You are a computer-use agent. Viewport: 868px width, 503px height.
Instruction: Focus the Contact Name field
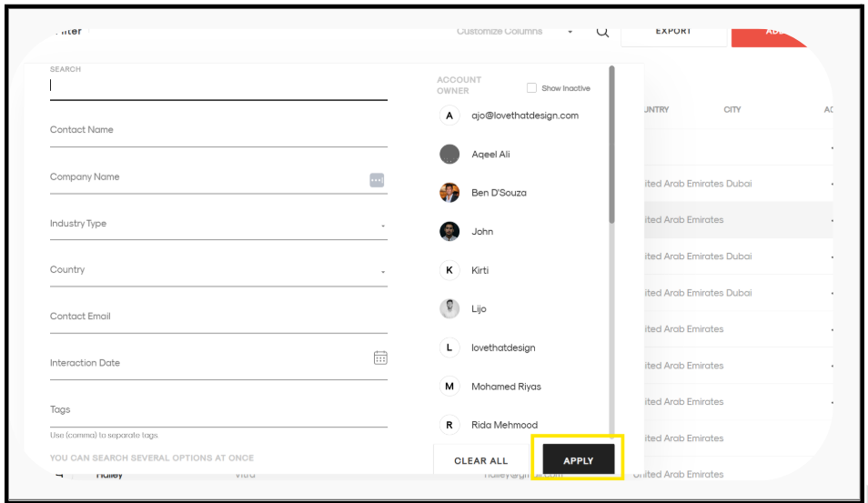point(218,131)
